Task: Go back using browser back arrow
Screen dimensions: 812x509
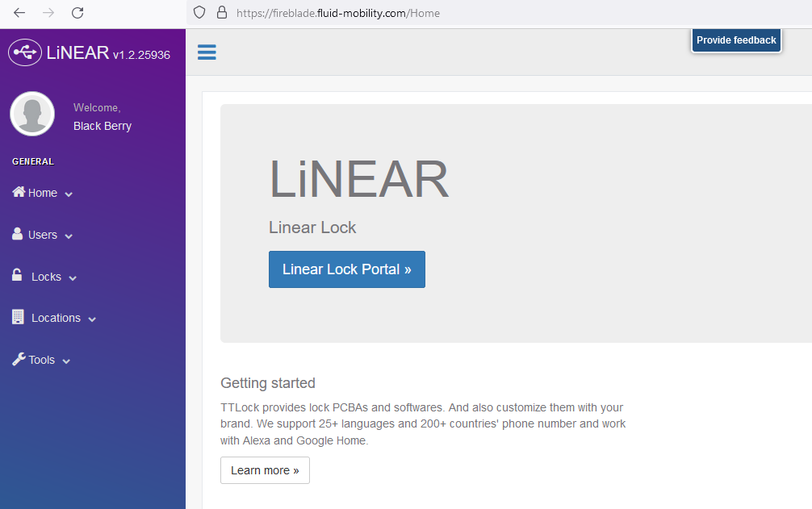Action: [19, 13]
